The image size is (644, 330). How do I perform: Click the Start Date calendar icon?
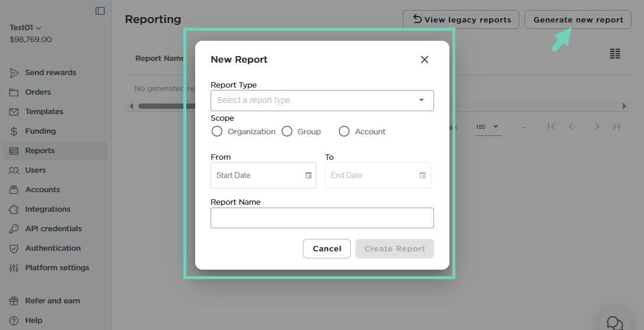pos(308,176)
